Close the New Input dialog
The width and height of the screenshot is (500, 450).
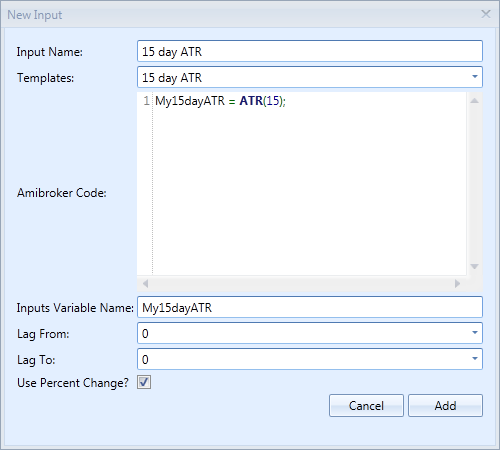[486, 14]
